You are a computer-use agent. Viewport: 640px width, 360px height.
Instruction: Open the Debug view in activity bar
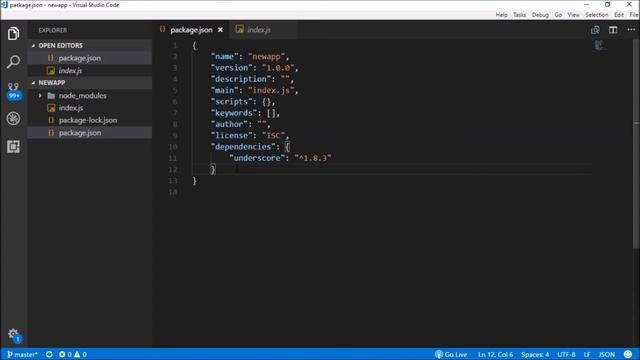tap(13, 119)
